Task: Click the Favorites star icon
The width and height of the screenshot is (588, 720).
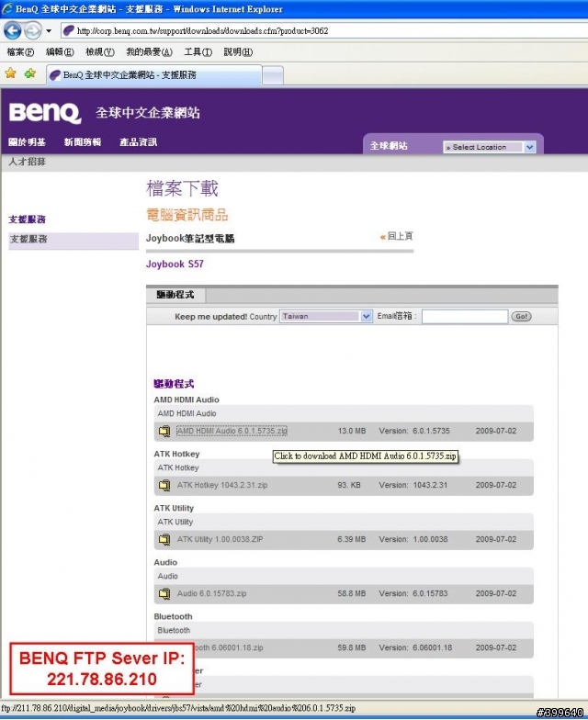Action: (11, 73)
